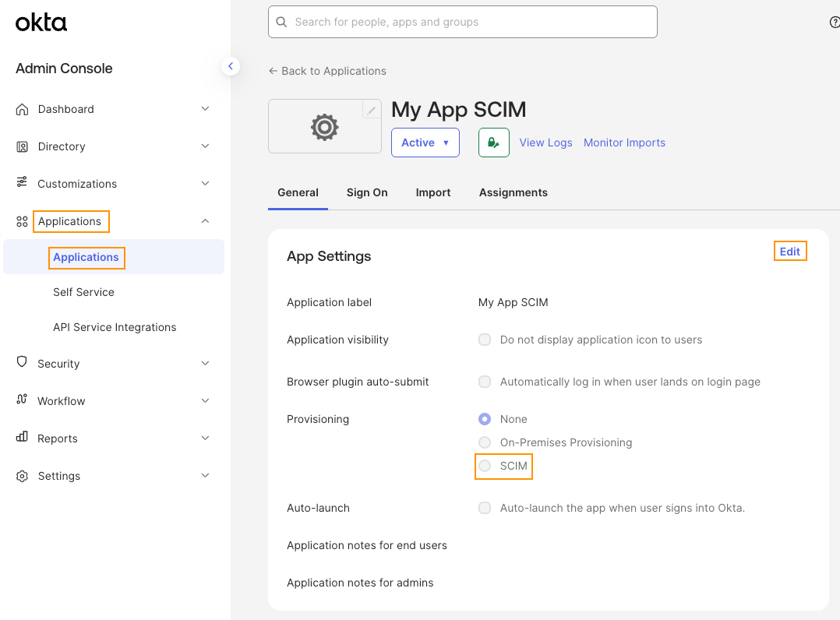Check Automatically log in when user lands
840x620 pixels.
click(x=485, y=382)
